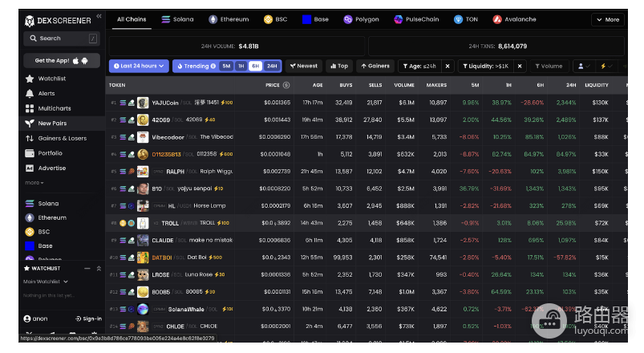This screenshot has height=353, width=644.
Task: Click the Get the App button
Action: pos(62,60)
